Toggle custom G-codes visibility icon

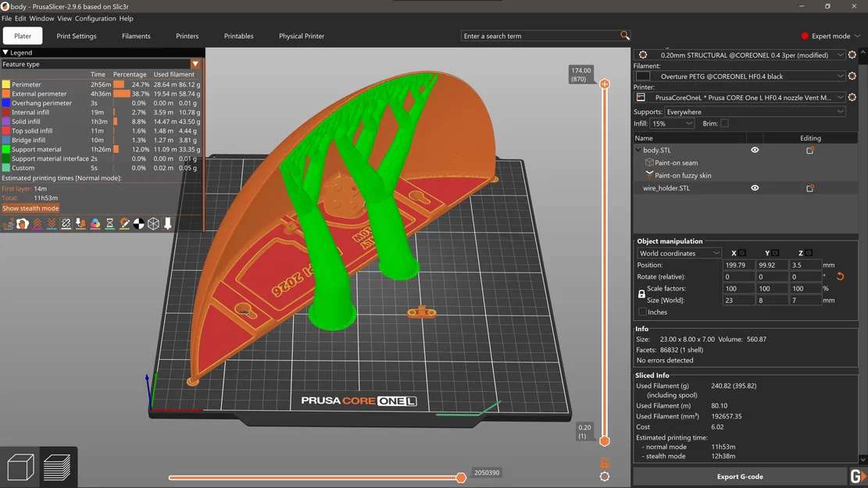point(124,223)
